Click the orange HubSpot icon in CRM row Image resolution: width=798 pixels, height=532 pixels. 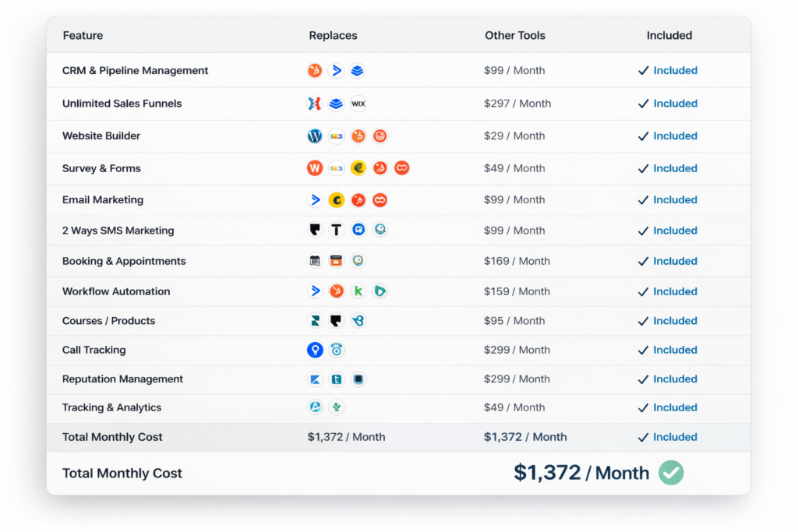click(x=315, y=70)
